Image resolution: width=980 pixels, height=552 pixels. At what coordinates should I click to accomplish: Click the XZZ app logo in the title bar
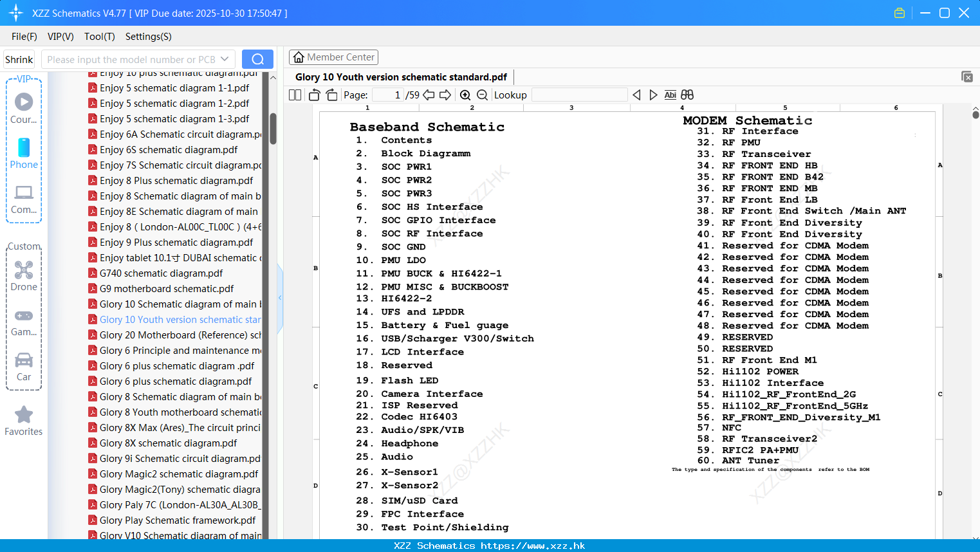point(16,13)
